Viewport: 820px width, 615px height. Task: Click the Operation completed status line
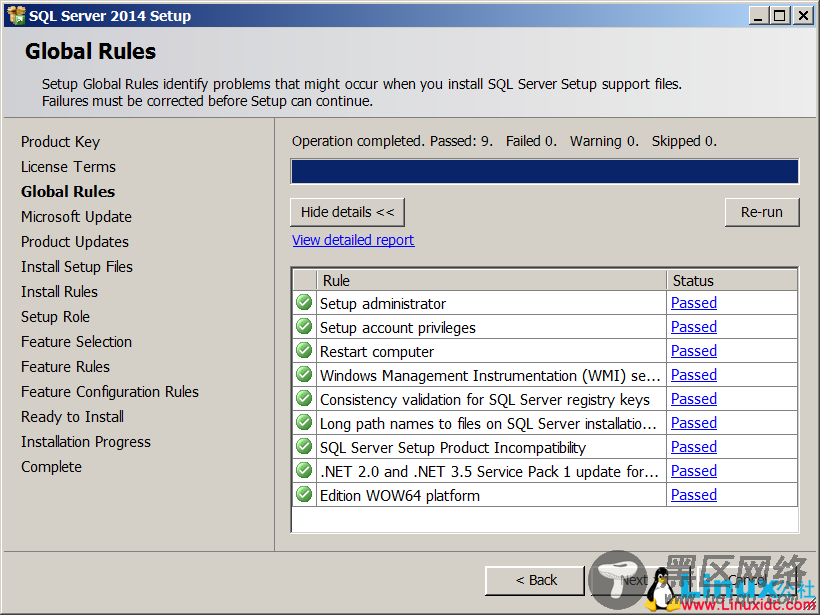pyautogui.click(x=504, y=141)
